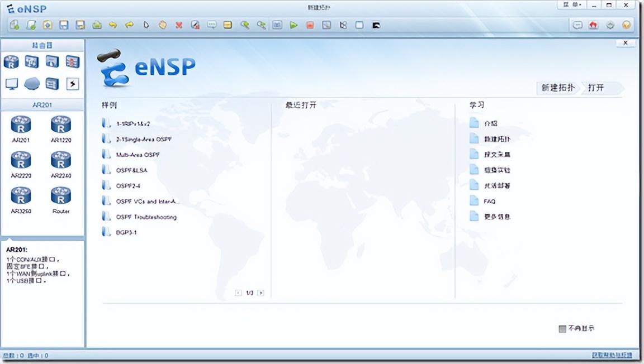Image resolution: width=644 pixels, height=364 pixels.
Task: Select the custom device category icon
Action: 52,84
